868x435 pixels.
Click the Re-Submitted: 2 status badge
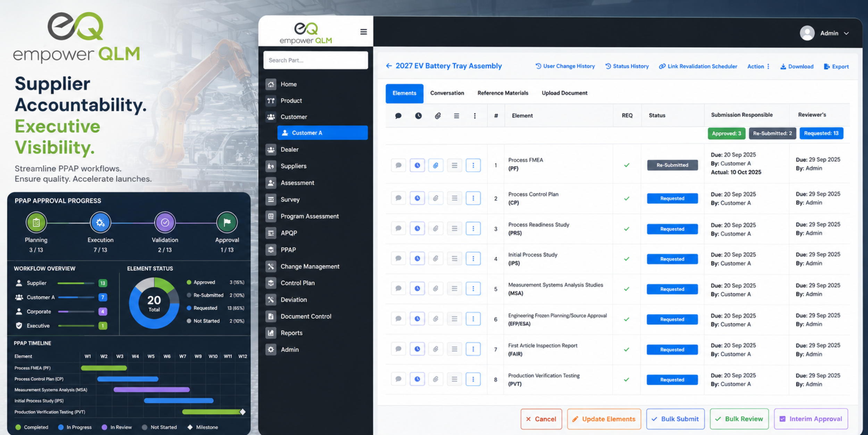point(773,134)
